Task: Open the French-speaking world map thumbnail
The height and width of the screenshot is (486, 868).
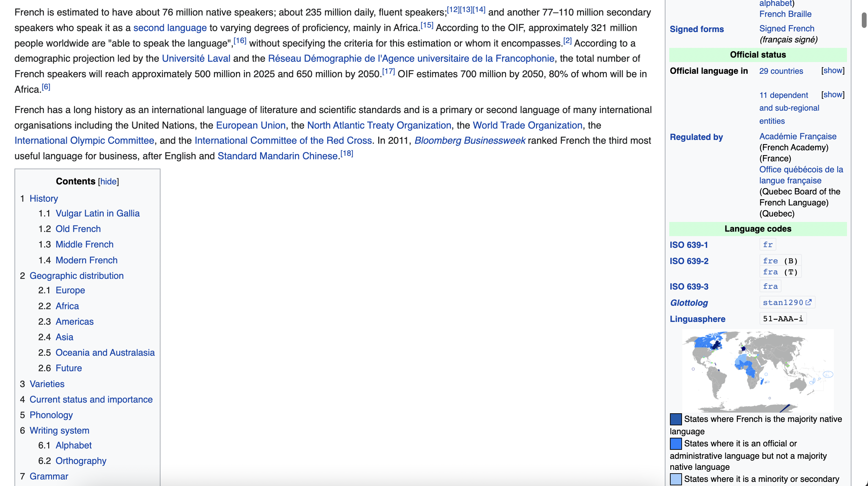Action: (758, 371)
